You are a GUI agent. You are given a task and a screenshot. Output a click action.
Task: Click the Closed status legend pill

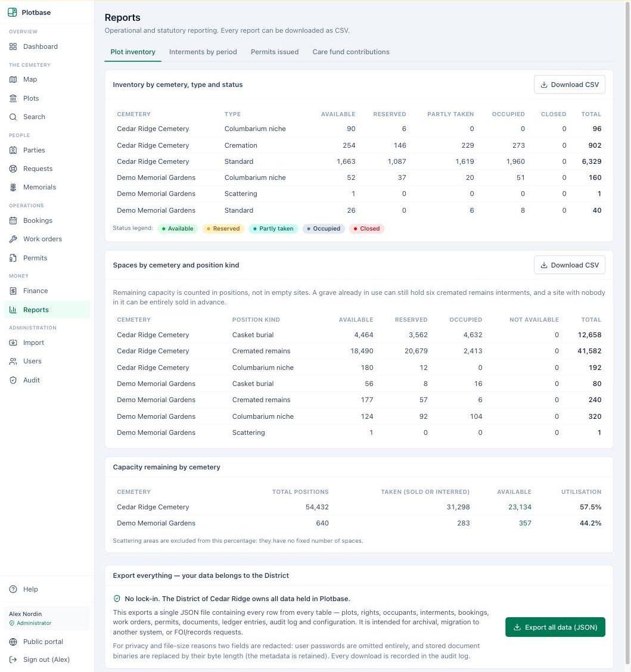point(366,228)
